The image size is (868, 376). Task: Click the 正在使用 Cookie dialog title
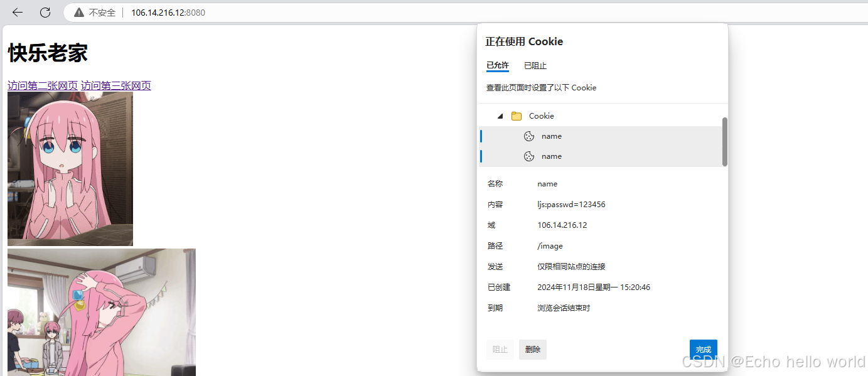coord(524,41)
